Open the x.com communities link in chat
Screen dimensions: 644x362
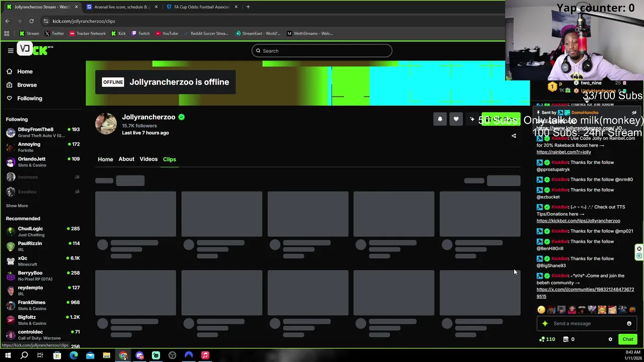coord(585,293)
